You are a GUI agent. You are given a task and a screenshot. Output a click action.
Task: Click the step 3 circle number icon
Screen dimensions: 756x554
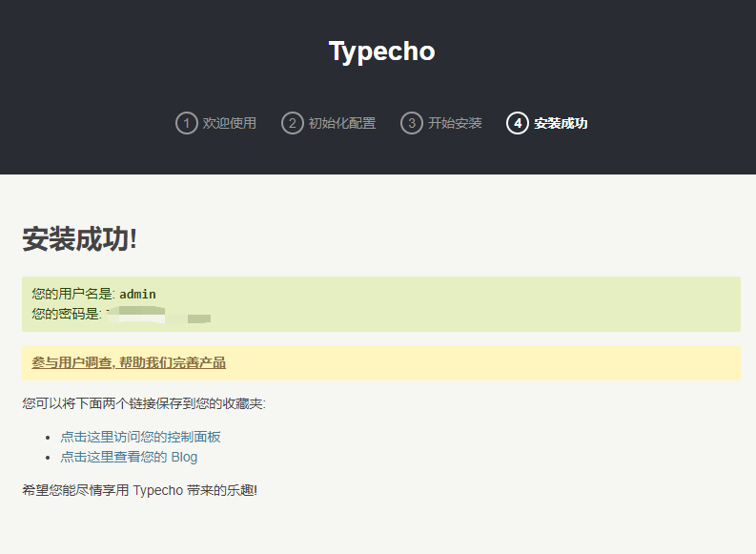point(411,123)
